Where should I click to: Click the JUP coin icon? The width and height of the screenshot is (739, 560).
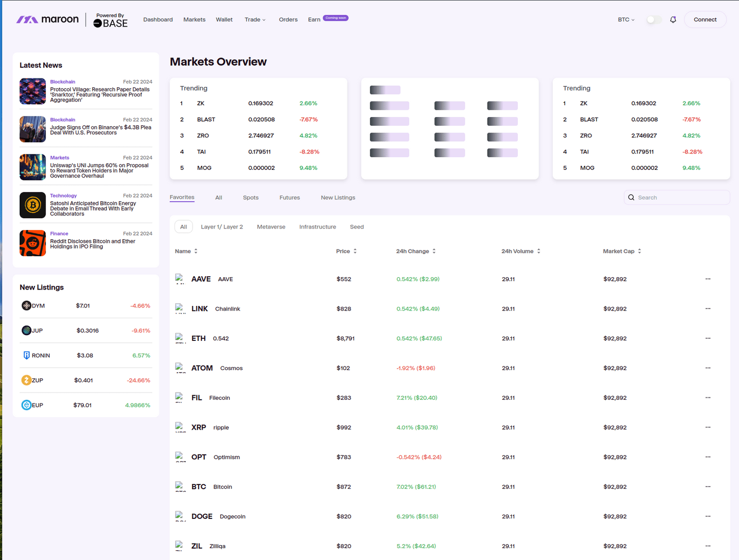[27, 330]
